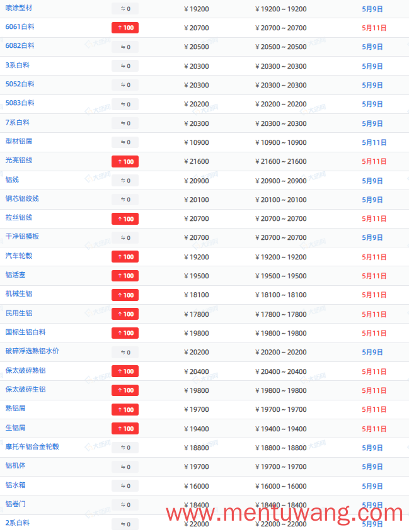This screenshot has height=532, width=409.
Task: Open the 国标生铝白料 product link
Action: point(25,332)
